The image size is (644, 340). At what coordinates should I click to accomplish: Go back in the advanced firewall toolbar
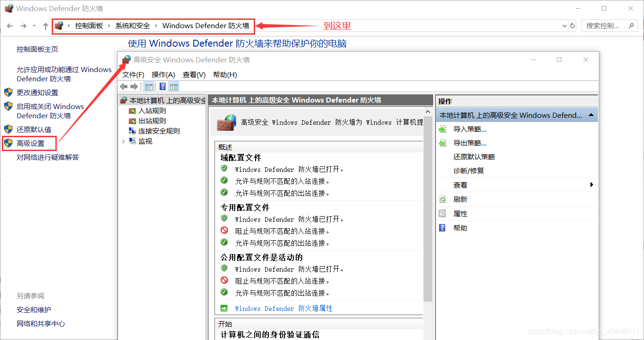click(x=123, y=86)
